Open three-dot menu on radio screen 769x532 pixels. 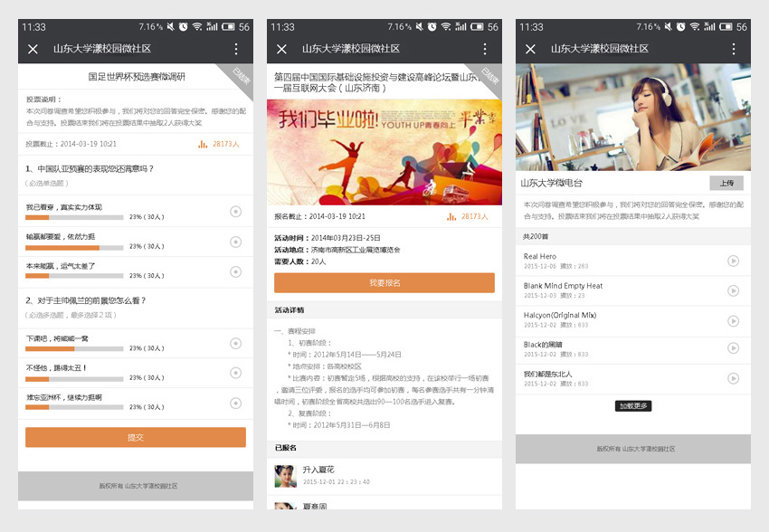tap(734, 49)
